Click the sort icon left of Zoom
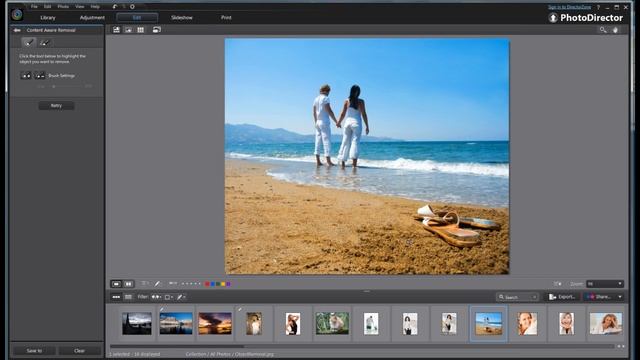 558,284
